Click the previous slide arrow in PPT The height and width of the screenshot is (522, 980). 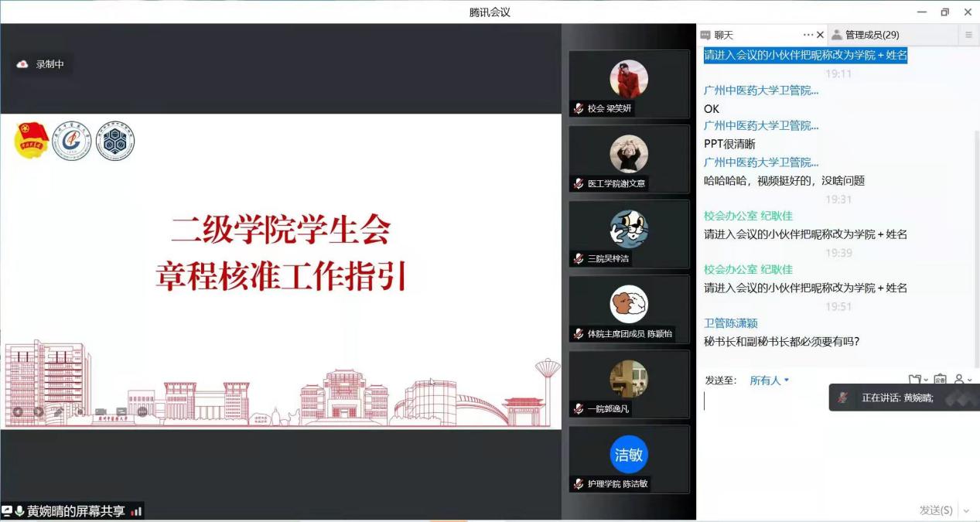point(17,412)
